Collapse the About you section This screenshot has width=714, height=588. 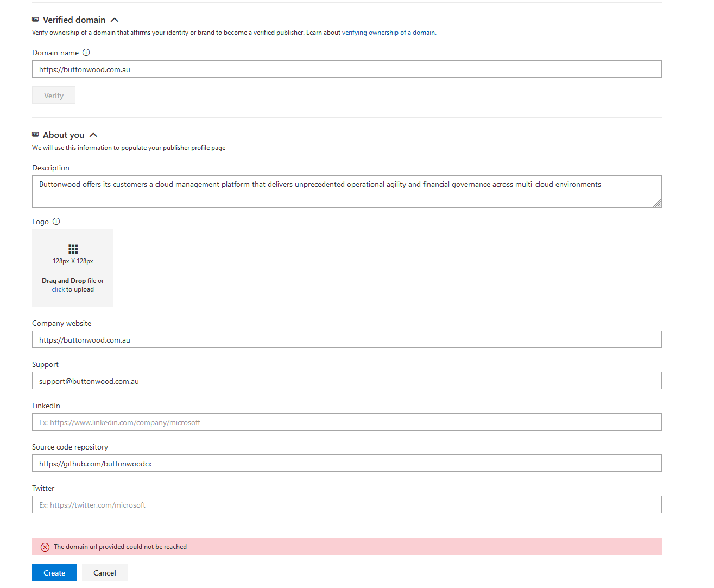(x=93, y=135)
